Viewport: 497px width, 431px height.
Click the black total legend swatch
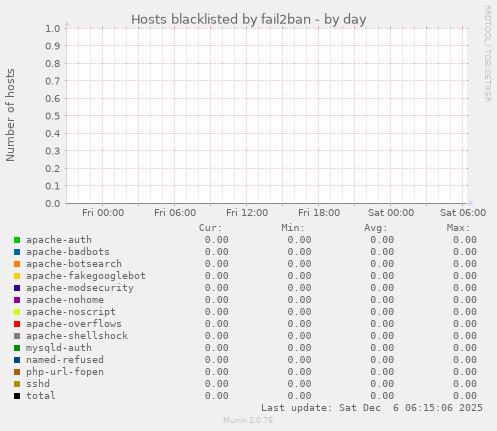click(x=17, y=396)
